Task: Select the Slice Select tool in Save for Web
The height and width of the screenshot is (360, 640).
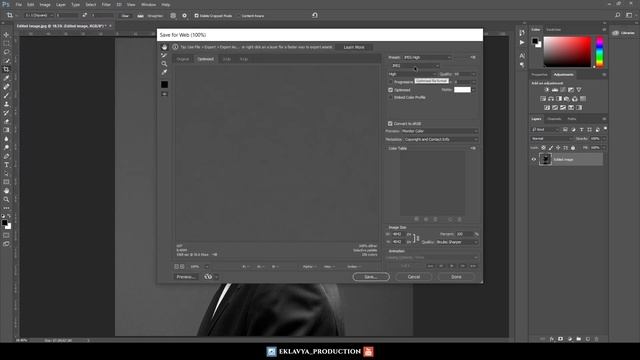Action: point(164,55)
